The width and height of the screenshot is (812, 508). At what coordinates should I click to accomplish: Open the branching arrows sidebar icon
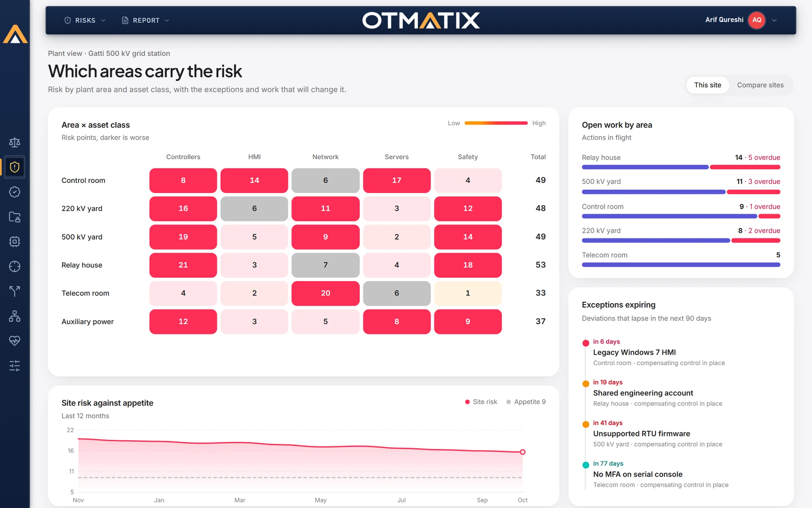(15, 291)
